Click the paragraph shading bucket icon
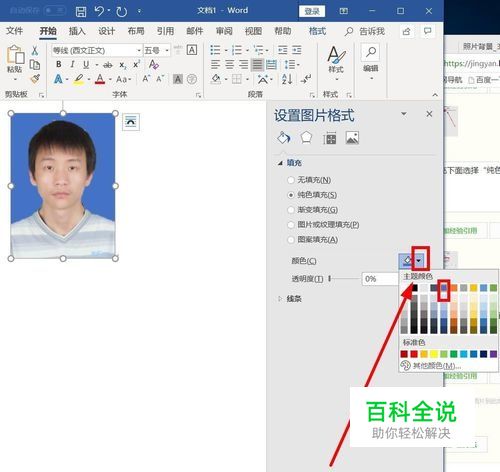Screen dimensions: 500x472 click(x=216, y=79)
